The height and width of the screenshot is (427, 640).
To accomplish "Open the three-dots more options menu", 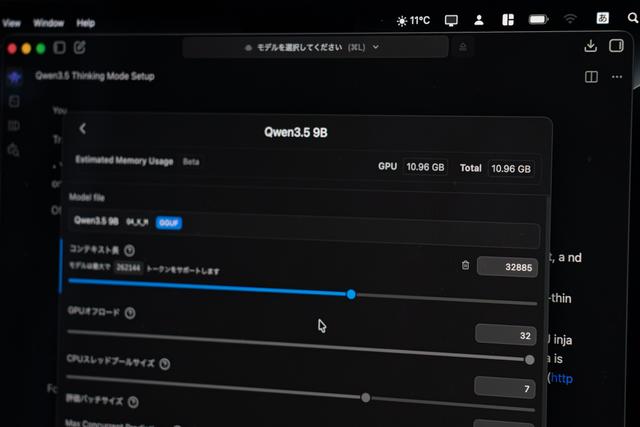I will tap(619, 77).
